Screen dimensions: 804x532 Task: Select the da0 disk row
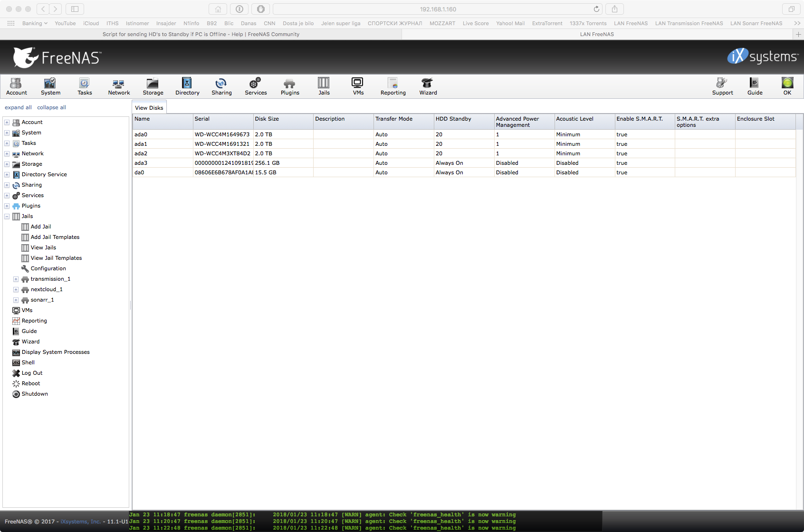[x=464, y=172]
